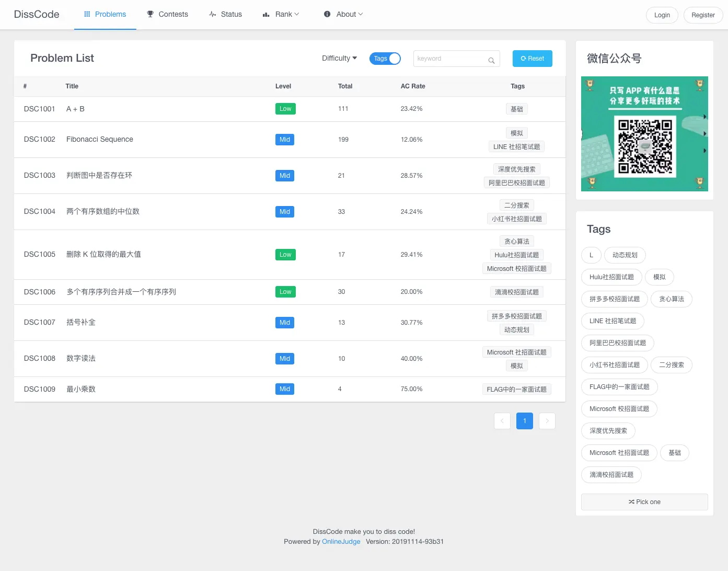Open the OnlineJudge footer link
The height and width of the screenshot is (571, 728).
(x=341, y=542)
